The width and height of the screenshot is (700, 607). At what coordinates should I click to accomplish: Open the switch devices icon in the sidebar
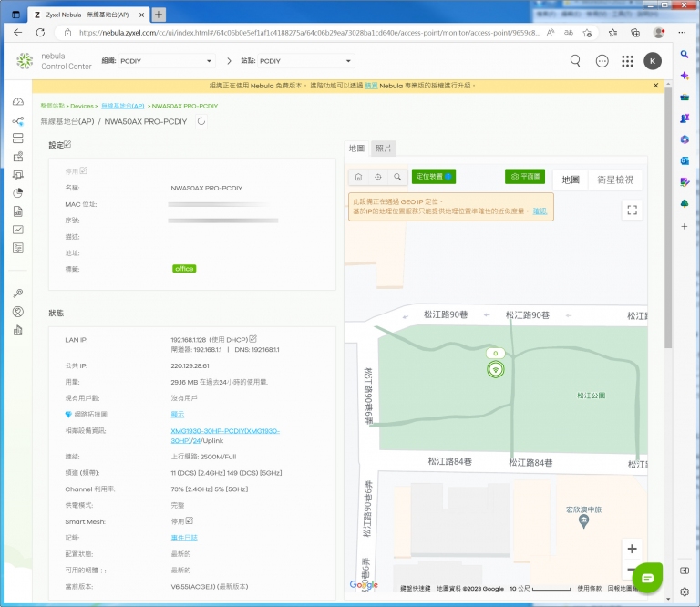tap(18, 139)
